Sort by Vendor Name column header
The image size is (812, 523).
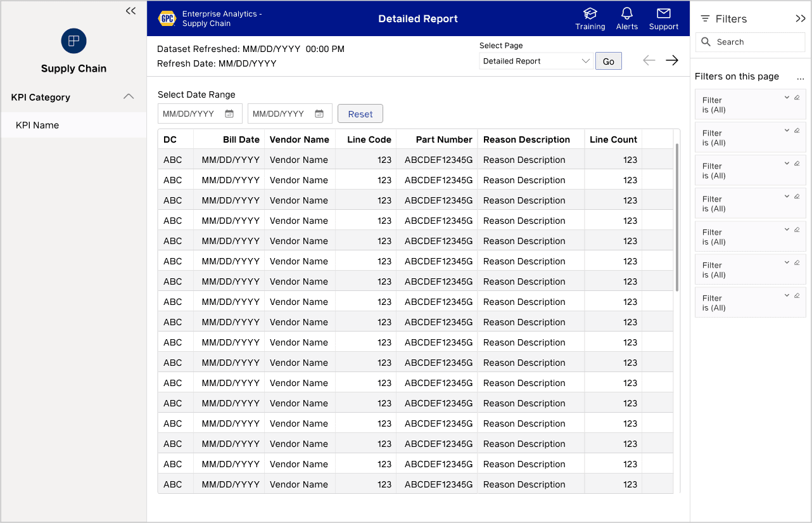(x=300, y=139)
